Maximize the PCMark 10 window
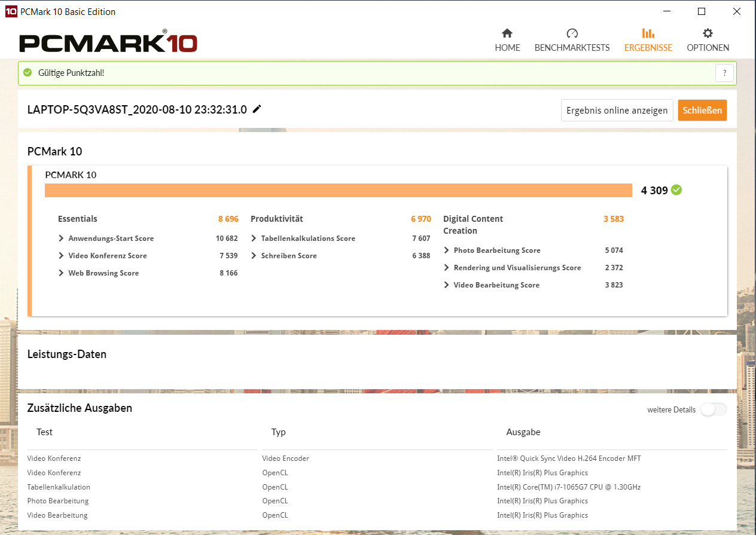756x535 pixels. click(x=702, y=11)
